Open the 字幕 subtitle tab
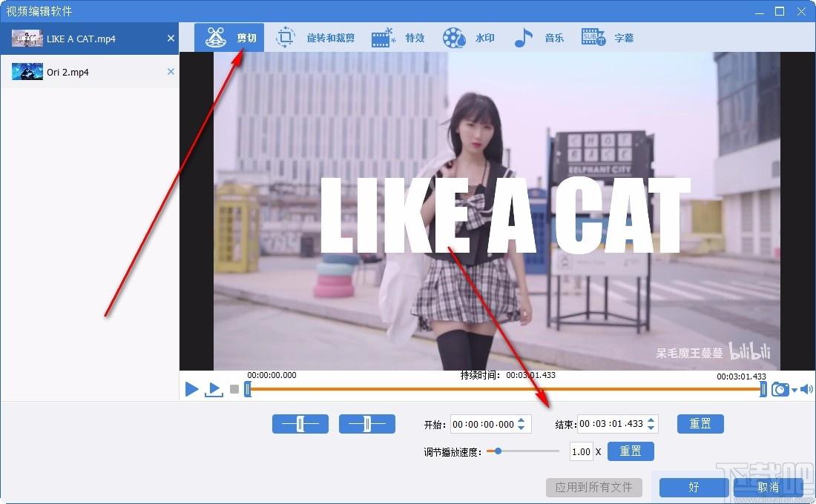Screen dimensions: 816x504 608,38
